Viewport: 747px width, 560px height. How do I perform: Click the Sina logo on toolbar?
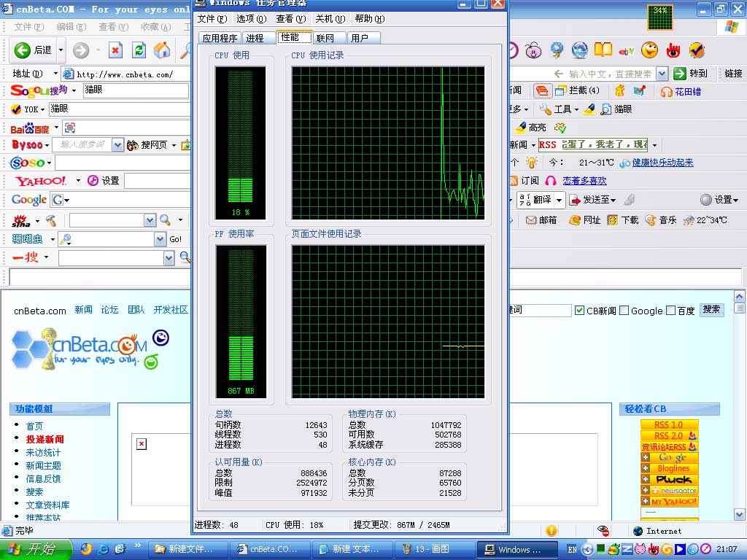[x=21, y=220]
